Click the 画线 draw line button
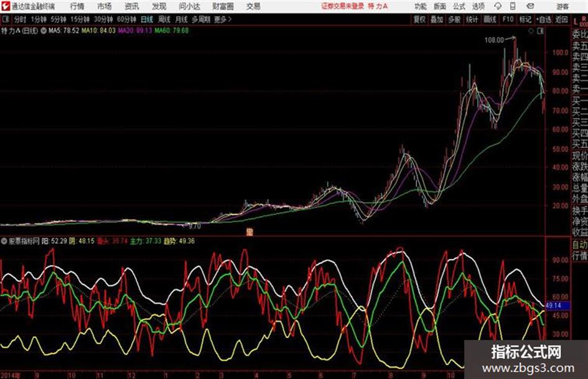 tap(490, 19)
